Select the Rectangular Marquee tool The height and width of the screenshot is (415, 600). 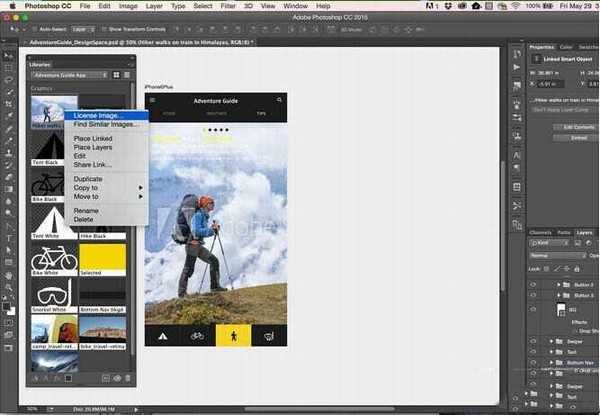(x=8, y=68)
